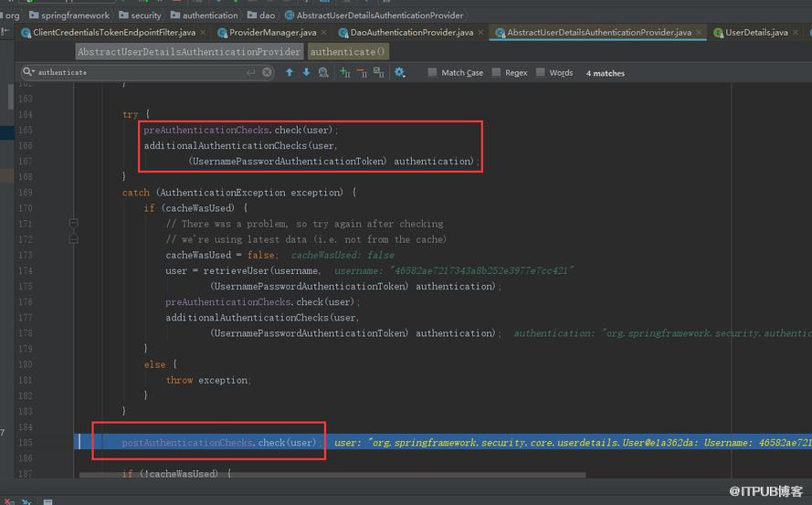Unselect occurrence icon with red minus

pyautogui.click(x=362, y=72)
